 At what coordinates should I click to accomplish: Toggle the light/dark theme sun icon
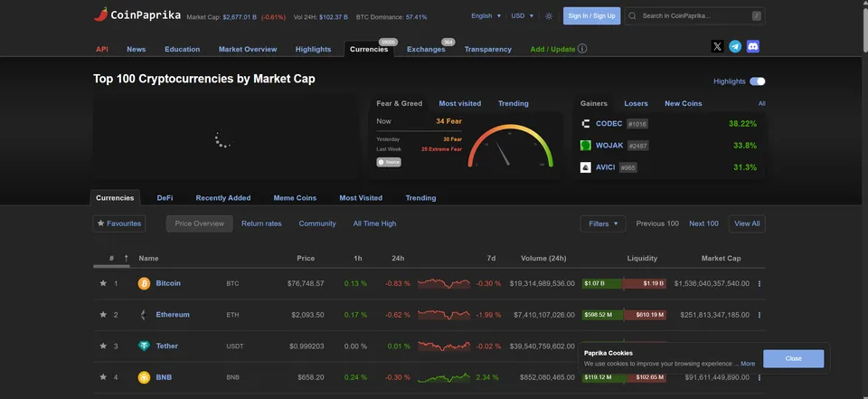[x=549, y=16]
